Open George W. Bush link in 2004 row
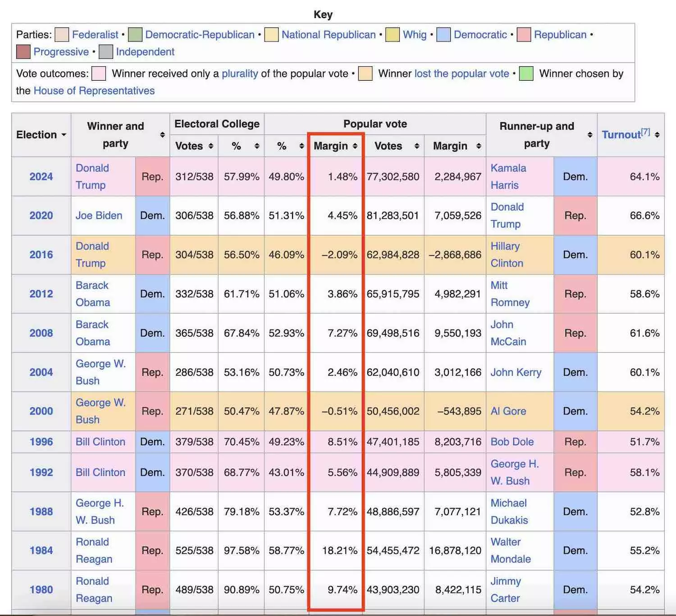676x616 pixels. tap(100, 372)
